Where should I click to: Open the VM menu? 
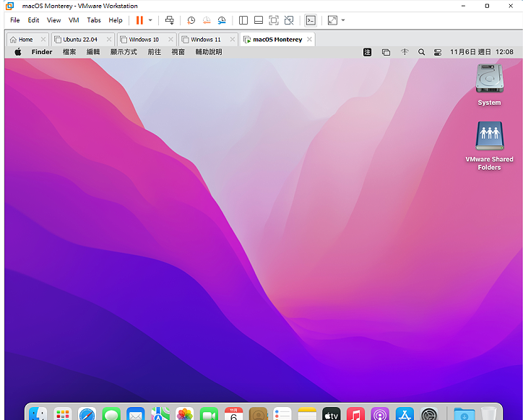click(74, 20)
